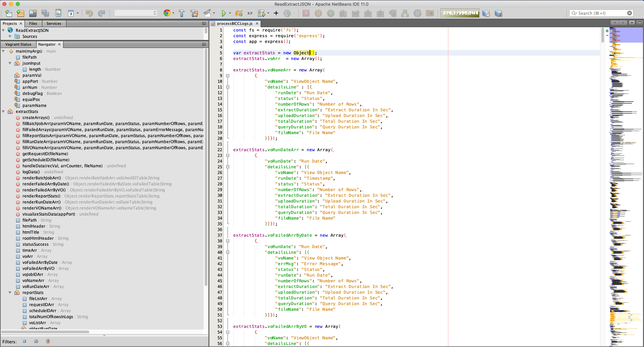The width and height of the screenshot is (644, 347).
Task: Click Clean and Build Project icon
Action: [x=194, y=13]
